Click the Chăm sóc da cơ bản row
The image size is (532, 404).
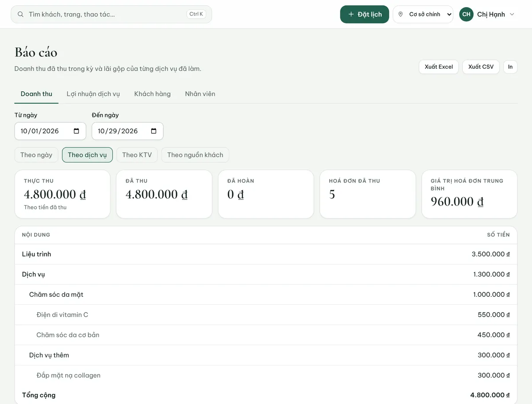pos(266,335)
